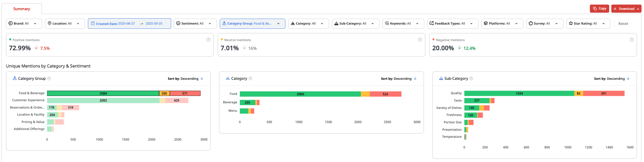Click info icon beside Category chart title
The image size is (644, 162).
point(250,79)
